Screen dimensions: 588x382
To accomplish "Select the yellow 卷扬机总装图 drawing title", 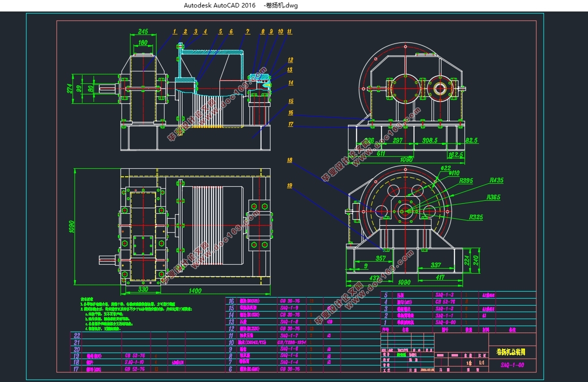I will [511, 352].
